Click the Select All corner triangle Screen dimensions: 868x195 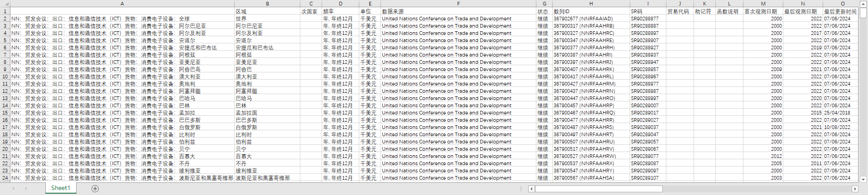tap(5, 4)
